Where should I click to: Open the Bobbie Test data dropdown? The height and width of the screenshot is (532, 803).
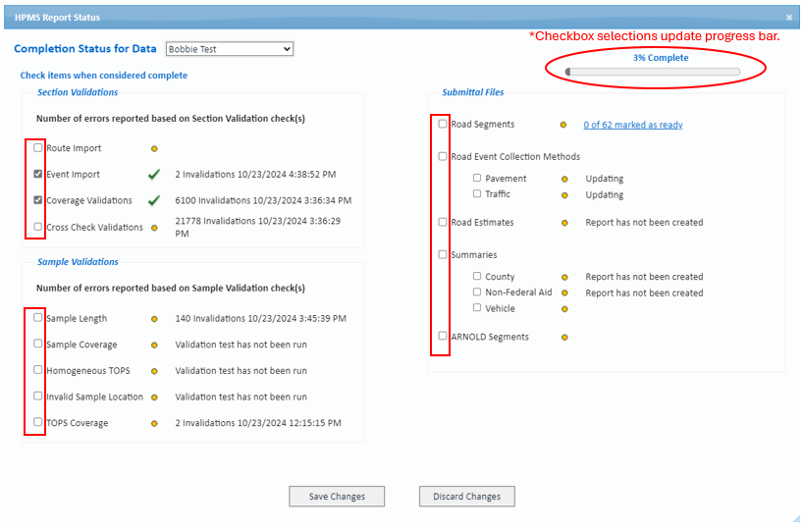click(x=230, y=49)
